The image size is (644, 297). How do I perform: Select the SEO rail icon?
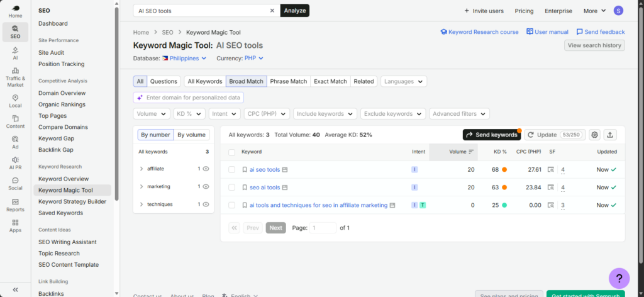pos(15,32)
